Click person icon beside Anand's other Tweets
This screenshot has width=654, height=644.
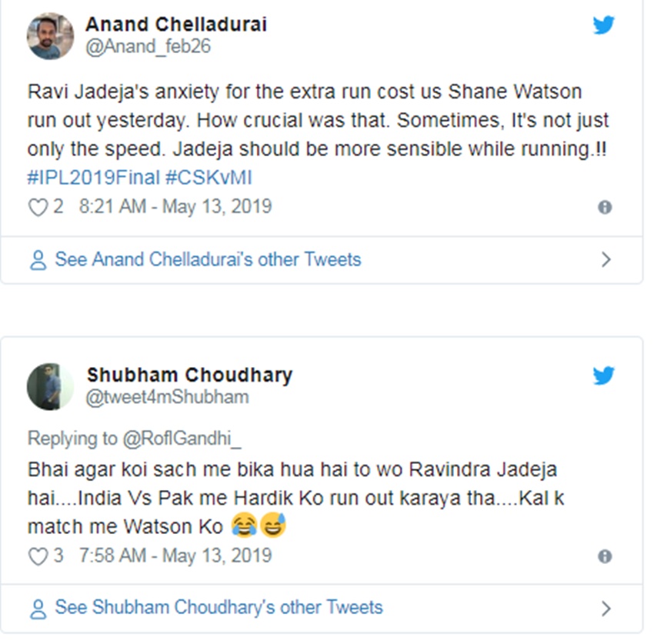click(x=38, y=259)
